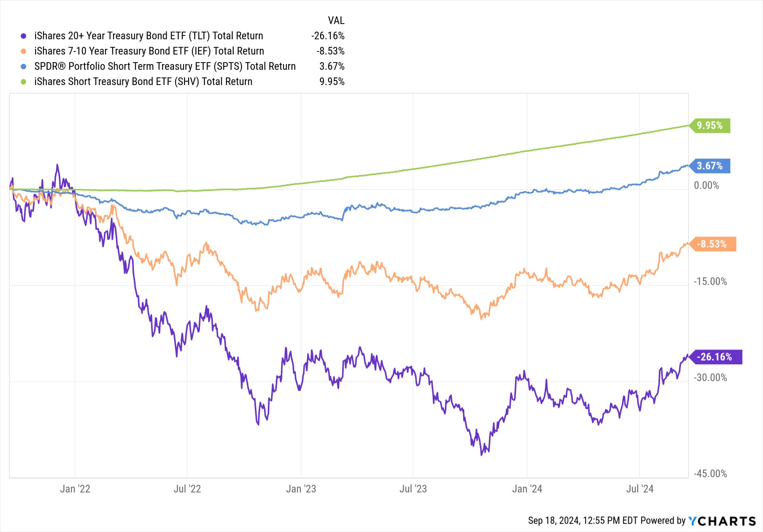Click the green SHV legend dot
763x532 pixels.
(x=24, y=82)
